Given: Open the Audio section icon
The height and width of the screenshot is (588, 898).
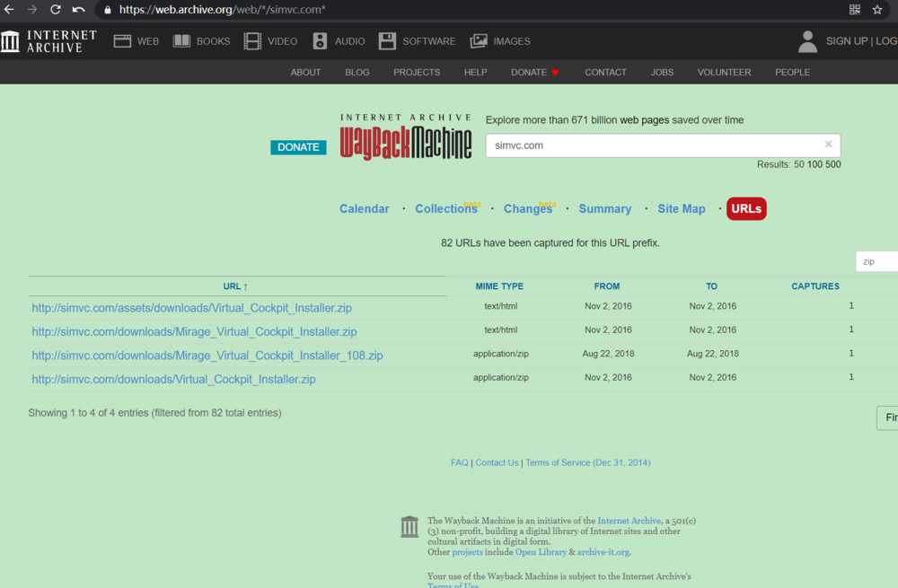Looking at the screenshot, I should [x=321, y=41].
